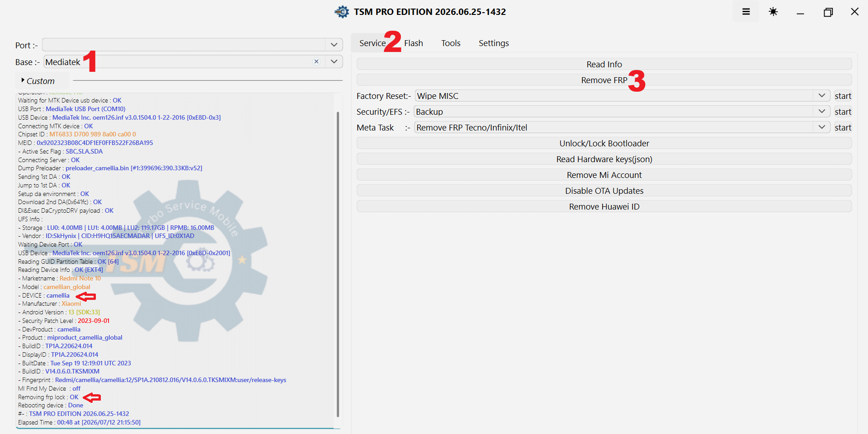
Task: Open the Meta Task dropdown
Action: [622, 127]
